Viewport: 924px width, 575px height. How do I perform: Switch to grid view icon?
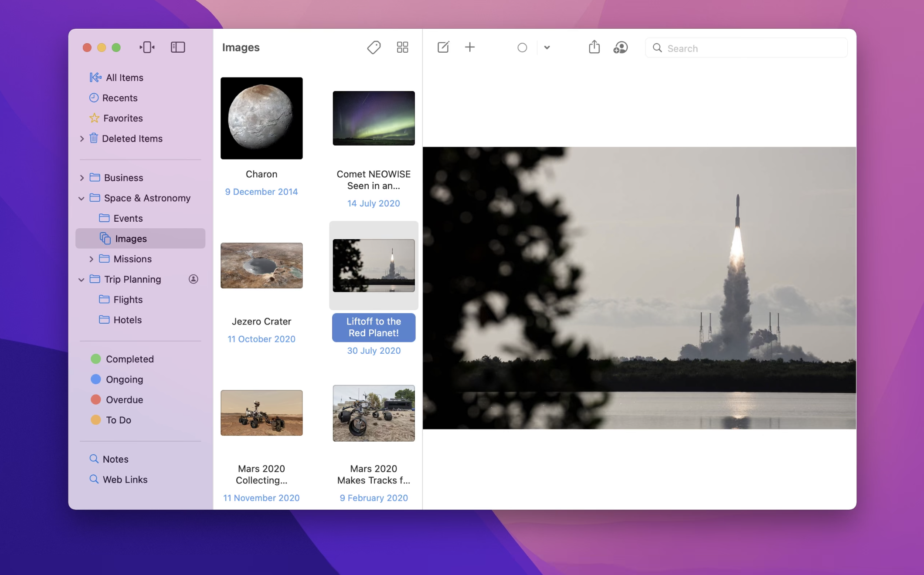[x=402, y=47]
